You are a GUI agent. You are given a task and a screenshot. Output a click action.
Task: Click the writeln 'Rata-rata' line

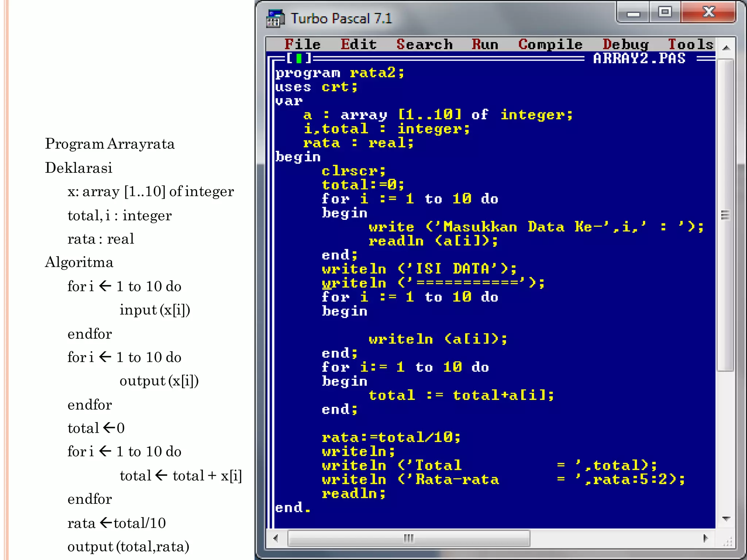[503, 479]
